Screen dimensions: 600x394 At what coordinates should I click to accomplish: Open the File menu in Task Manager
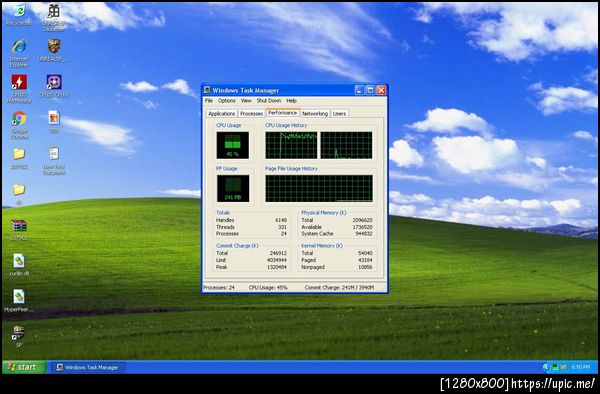(x=209, y=101)
